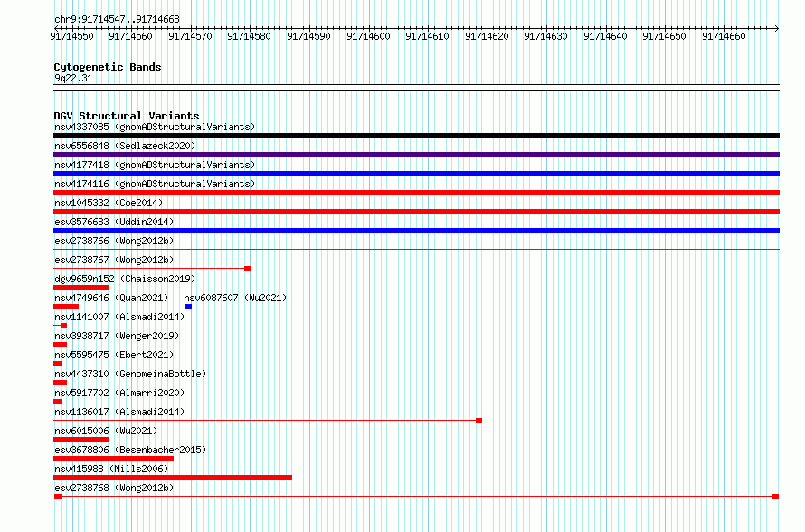Click the nsv4174116 variant label
This screenshot has width=805, height=532.
coord(155,184)
